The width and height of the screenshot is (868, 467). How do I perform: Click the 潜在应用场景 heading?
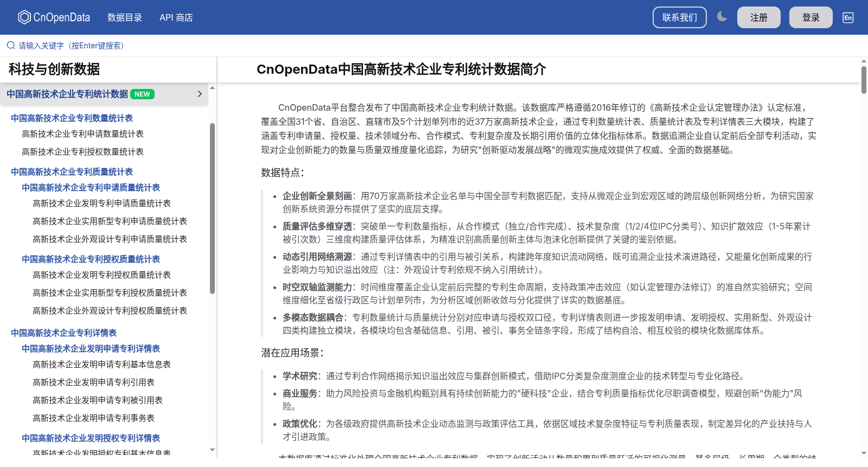click(292, 353)
